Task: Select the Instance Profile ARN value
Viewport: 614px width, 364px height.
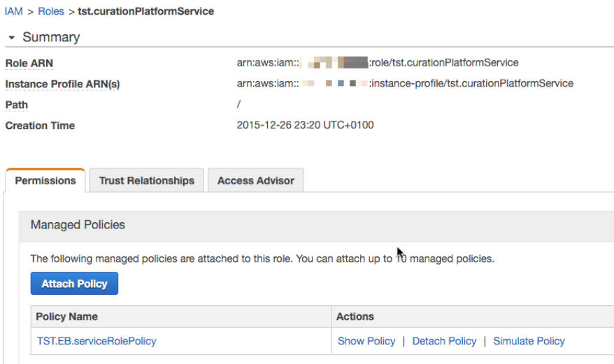Action: (x=405, y=84)
